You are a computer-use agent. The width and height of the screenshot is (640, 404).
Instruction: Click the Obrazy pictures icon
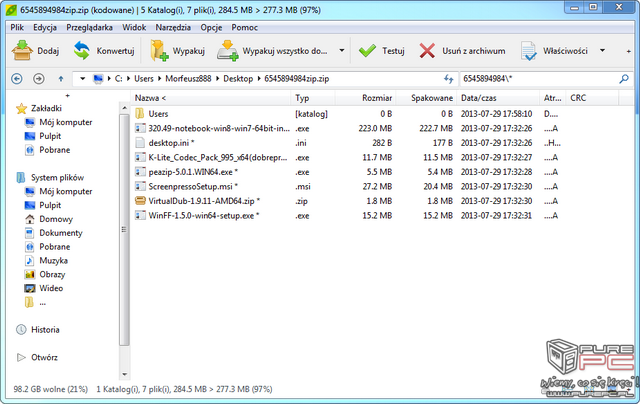point(29,275)
